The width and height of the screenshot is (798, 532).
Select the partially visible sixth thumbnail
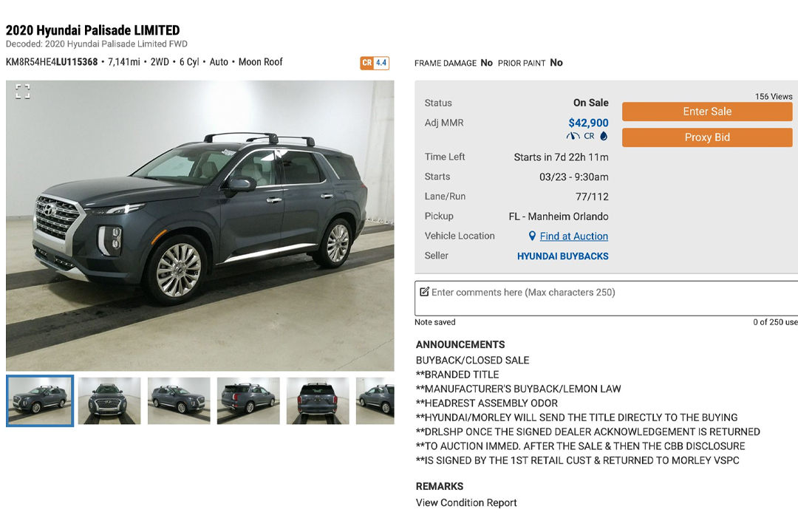point(375,400)
